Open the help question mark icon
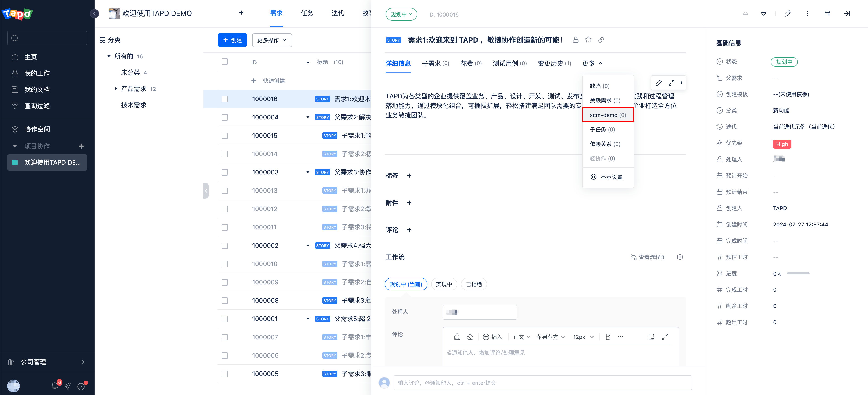Screen dimensions: 868x395 coord(81,386)
